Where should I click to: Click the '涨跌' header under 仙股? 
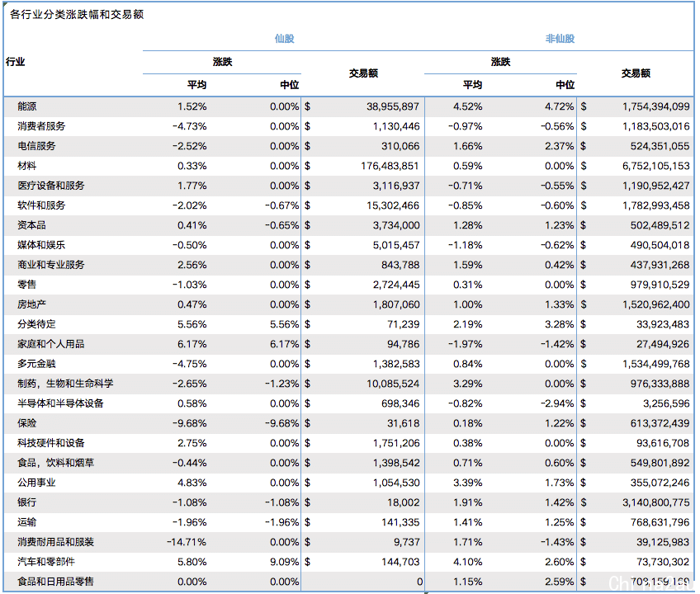click(222, 62)
